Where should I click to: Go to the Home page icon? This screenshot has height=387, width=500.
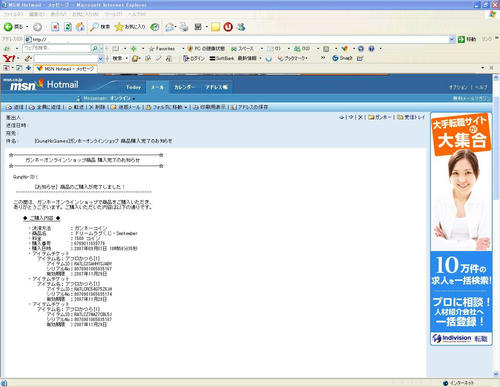(80, 27)
